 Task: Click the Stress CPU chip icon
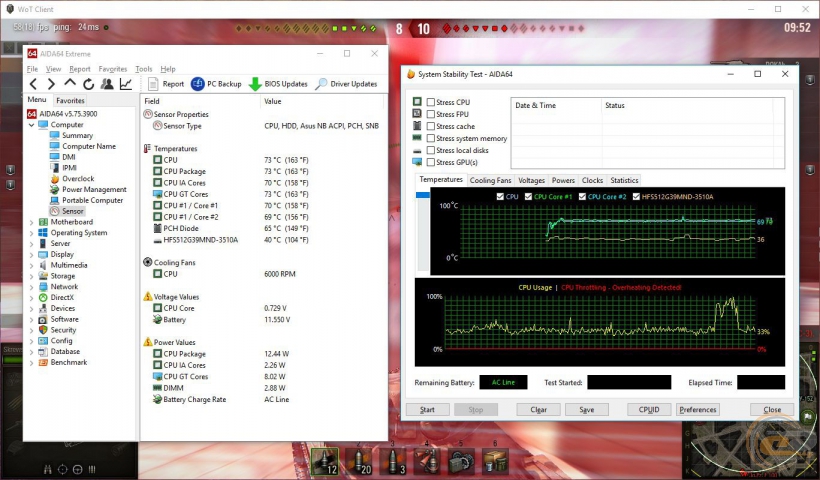point(417,101)
